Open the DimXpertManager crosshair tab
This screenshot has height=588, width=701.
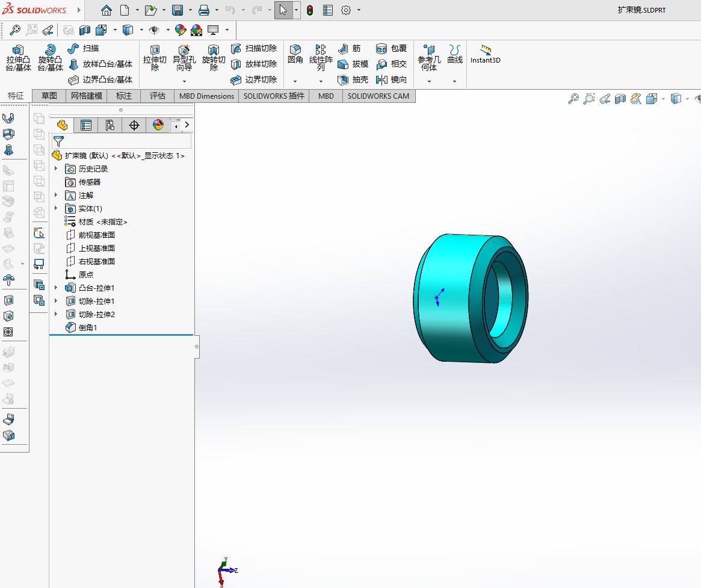coord(134,125)
